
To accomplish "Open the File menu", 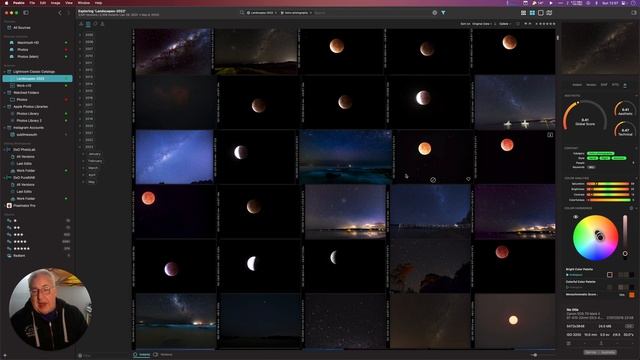I will point(32,3).
